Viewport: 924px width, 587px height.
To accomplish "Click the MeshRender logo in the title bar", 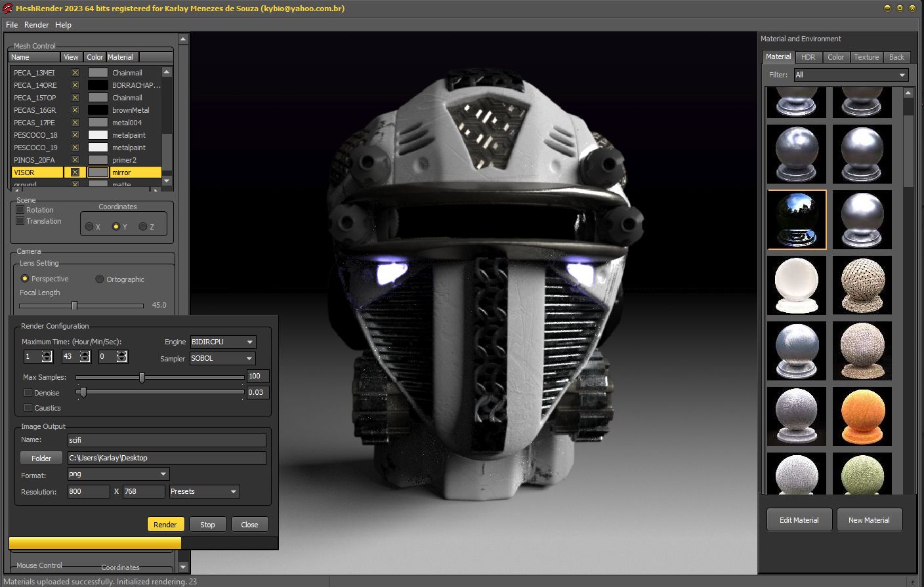I will coord(8,9).
